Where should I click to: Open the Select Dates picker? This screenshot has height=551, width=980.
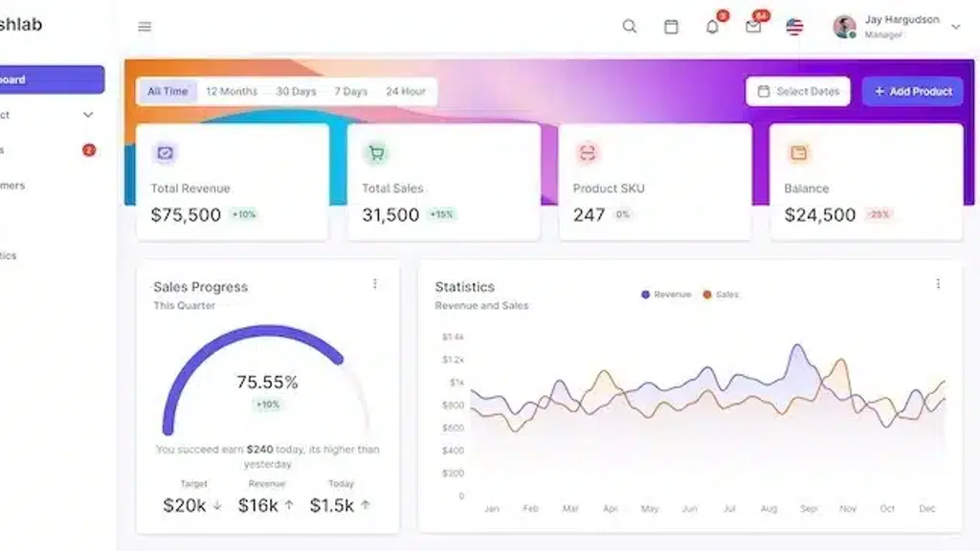click(797, 91)
